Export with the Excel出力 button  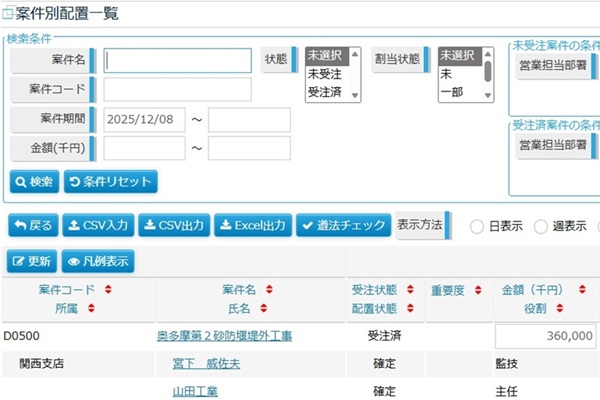[x=253, y=225]
